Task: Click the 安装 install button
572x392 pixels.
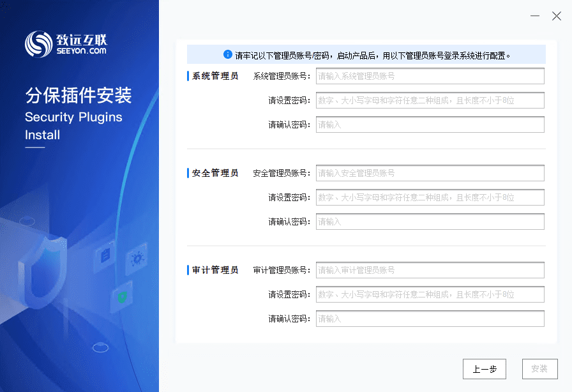Action: (x=540, y=369)
